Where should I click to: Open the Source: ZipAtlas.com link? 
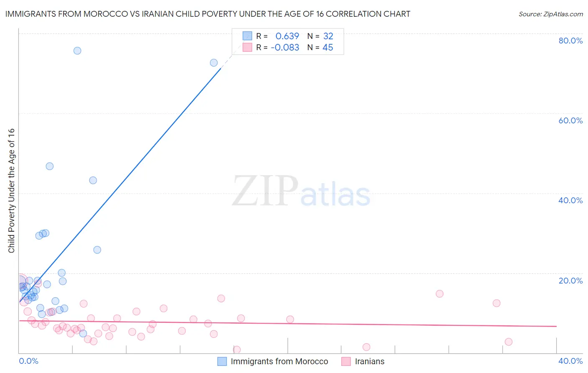[551, 14]
